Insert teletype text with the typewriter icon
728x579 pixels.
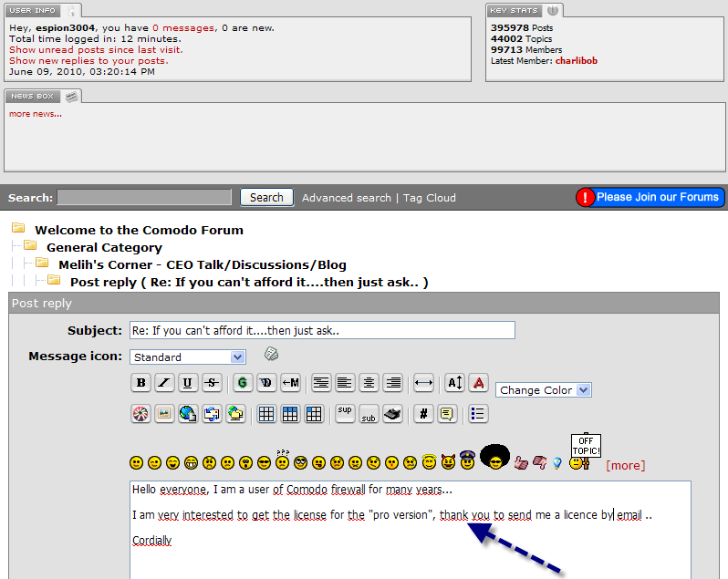coord(392,413)
